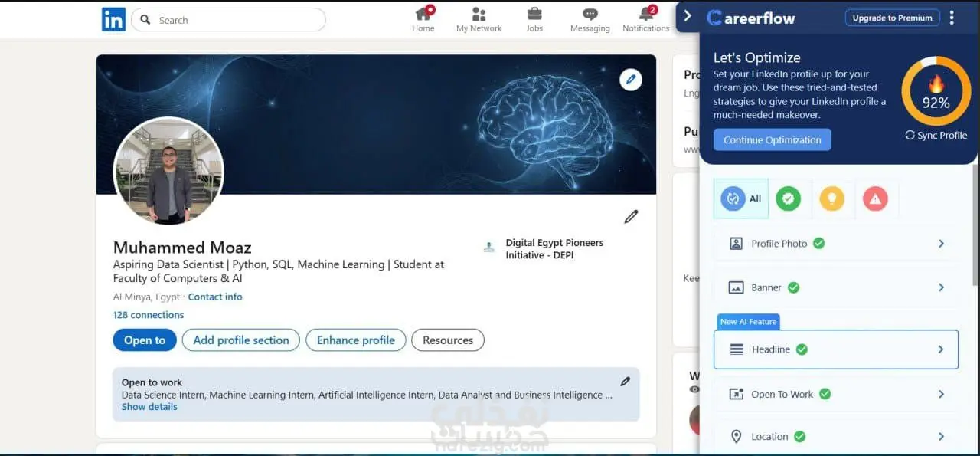Expand the Banner row chevron
980x456 pixels.
941,287
